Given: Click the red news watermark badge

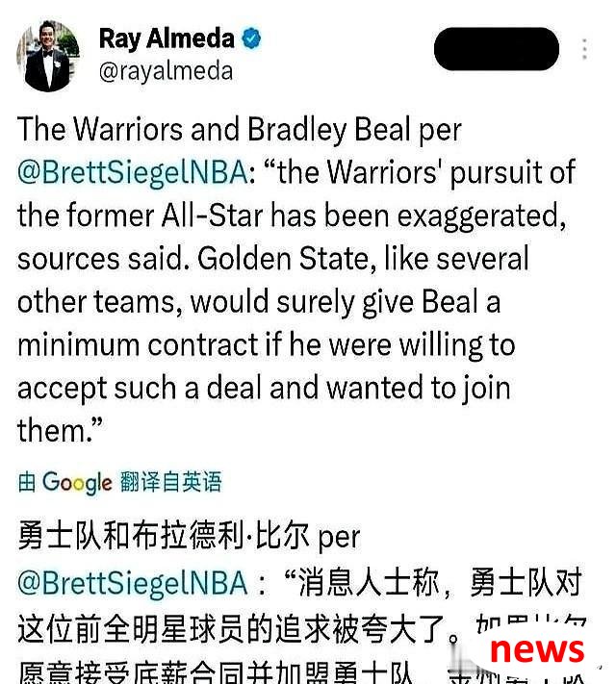Looking at the screenshot, I should (536, 649).
